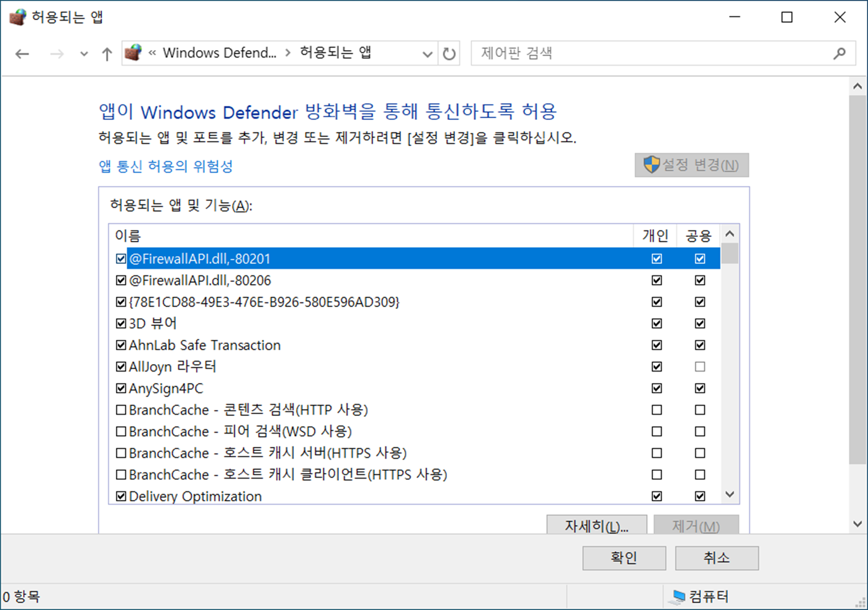Click the app list scroll up arrow

pyautogui.click(x=730, y=234)
